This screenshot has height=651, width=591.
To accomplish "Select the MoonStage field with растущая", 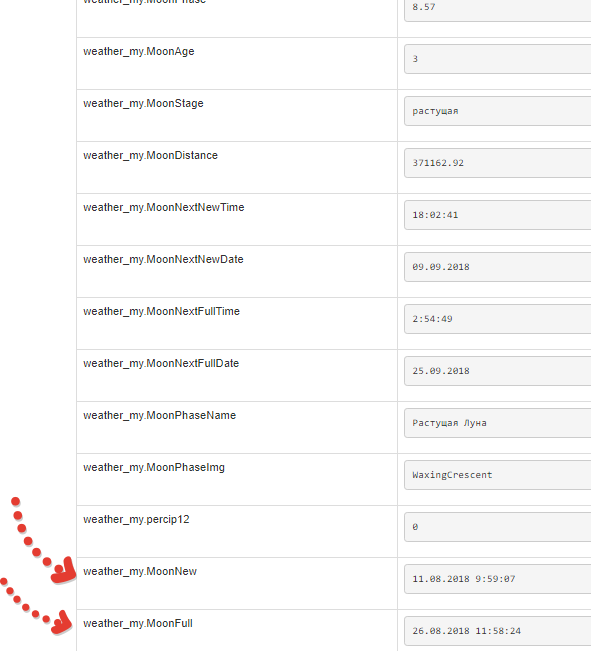I will coord(498,111).
